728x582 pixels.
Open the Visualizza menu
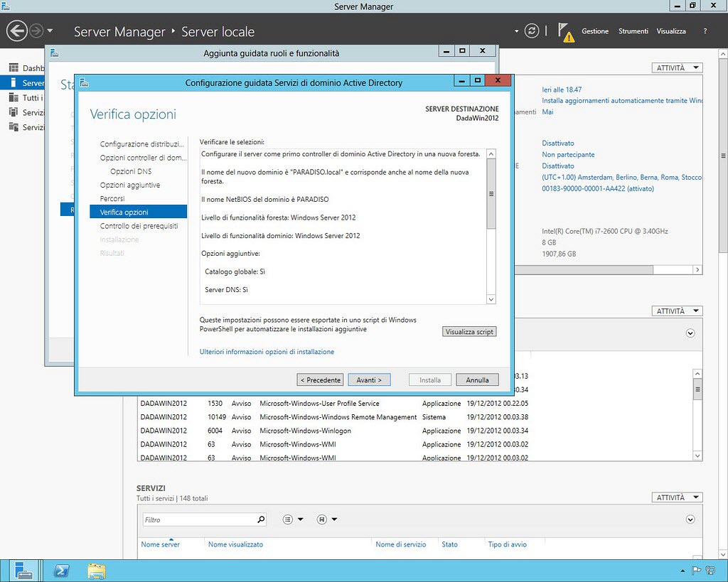coord(671,31)
